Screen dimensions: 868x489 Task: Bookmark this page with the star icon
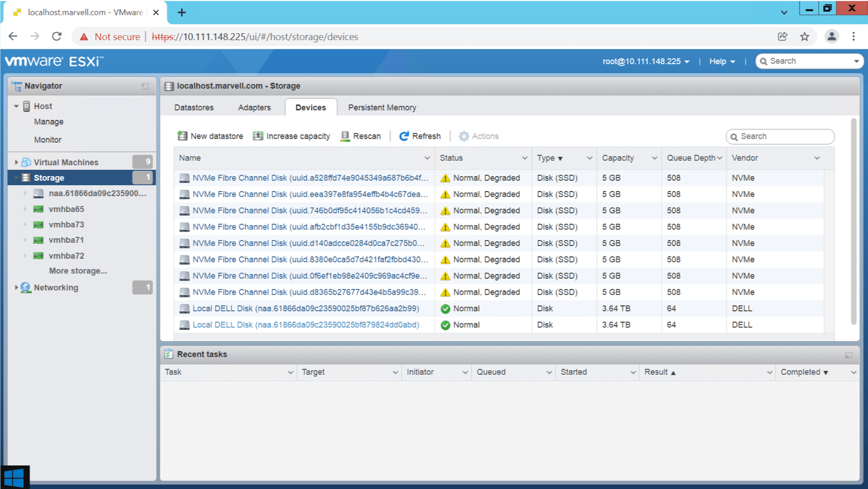(804, 36)
